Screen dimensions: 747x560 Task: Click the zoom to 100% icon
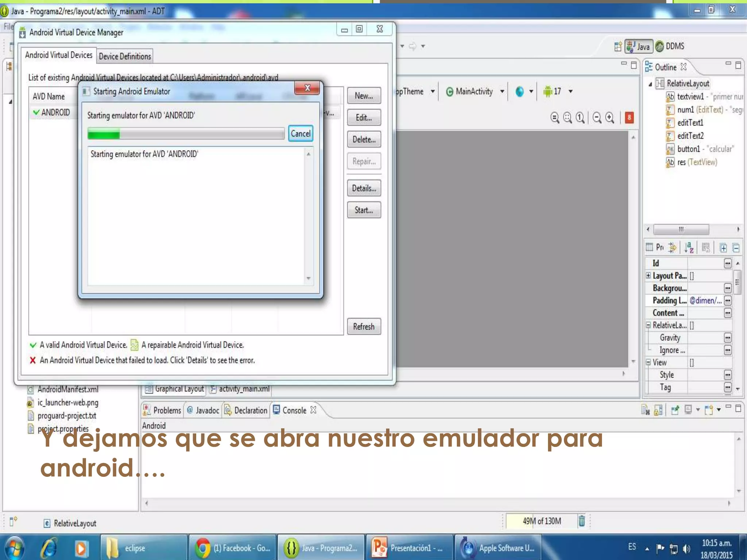580,117
